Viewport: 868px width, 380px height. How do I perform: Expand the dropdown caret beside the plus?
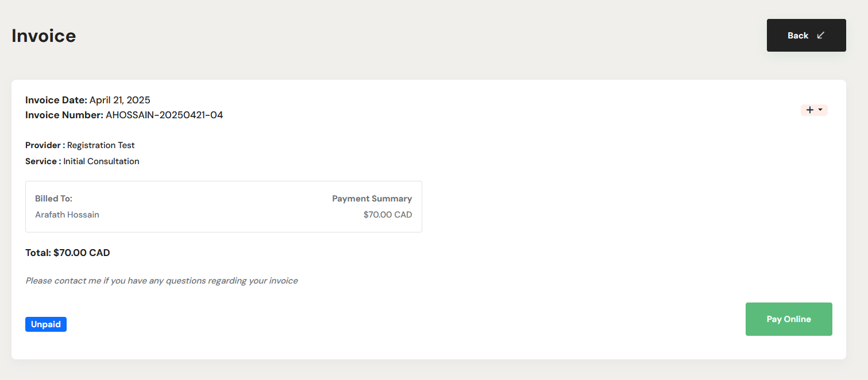[820, 110]
